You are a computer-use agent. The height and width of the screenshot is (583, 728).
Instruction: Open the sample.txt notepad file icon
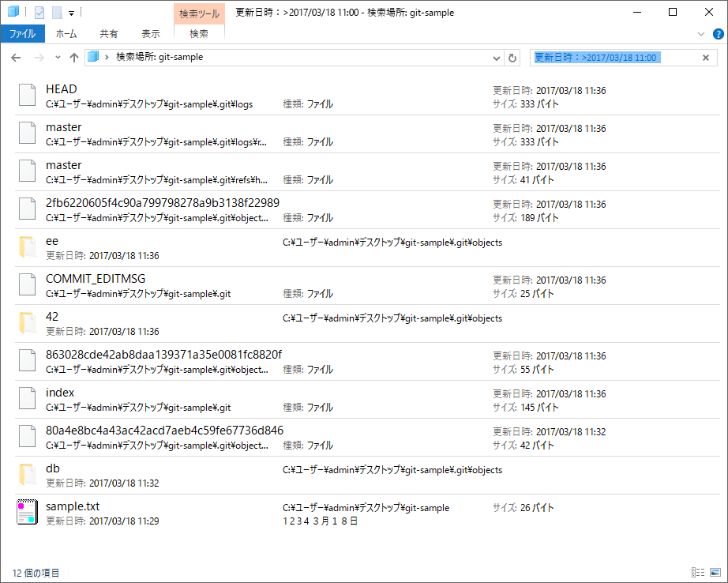pos(27,512)
